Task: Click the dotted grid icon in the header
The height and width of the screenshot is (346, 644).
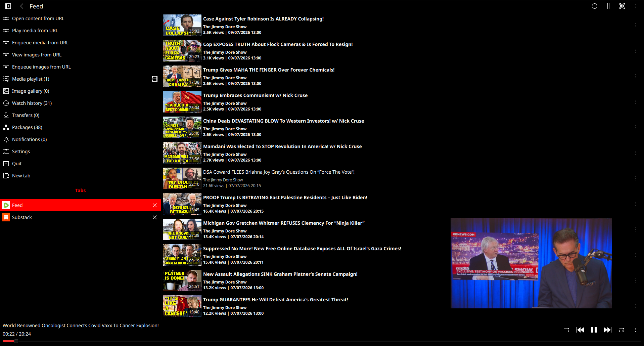Action: tap(608, 6)
